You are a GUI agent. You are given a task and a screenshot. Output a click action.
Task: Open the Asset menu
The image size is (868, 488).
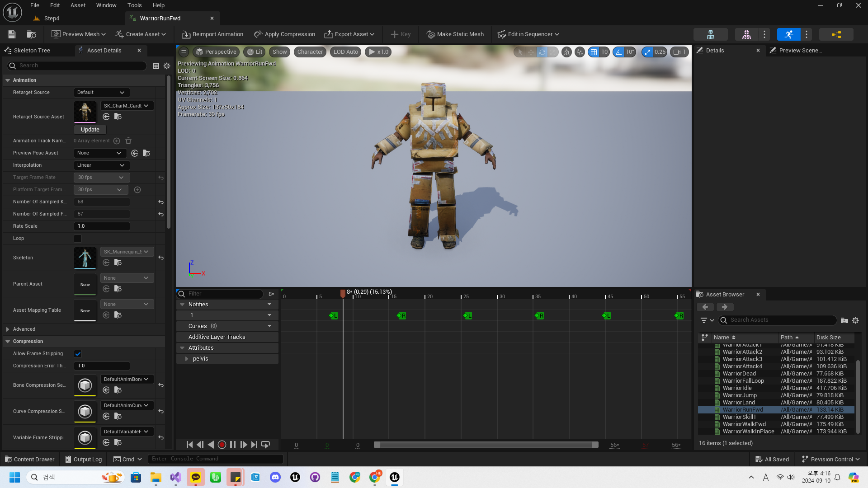pos(78,5)
